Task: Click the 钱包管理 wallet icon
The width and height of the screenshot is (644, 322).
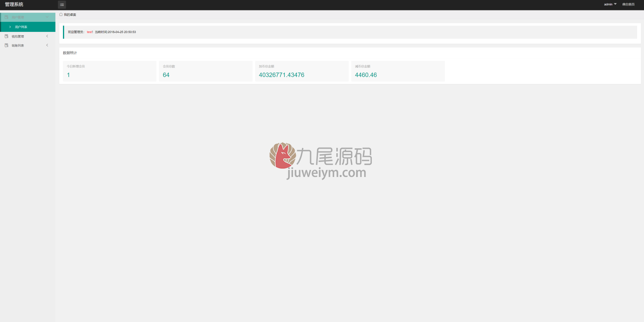Action: tap(6, 36)
